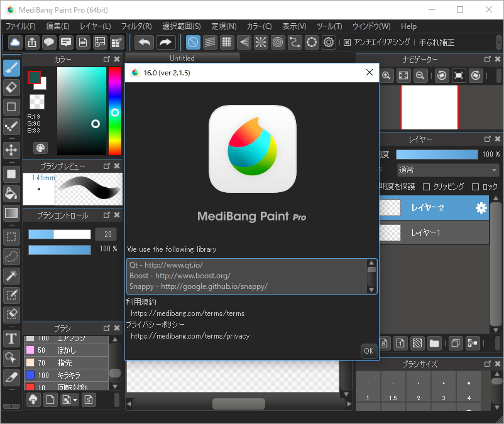Click OK in the About dialog
This screenshot has height=424, width=504.
[x=368, y=351]
